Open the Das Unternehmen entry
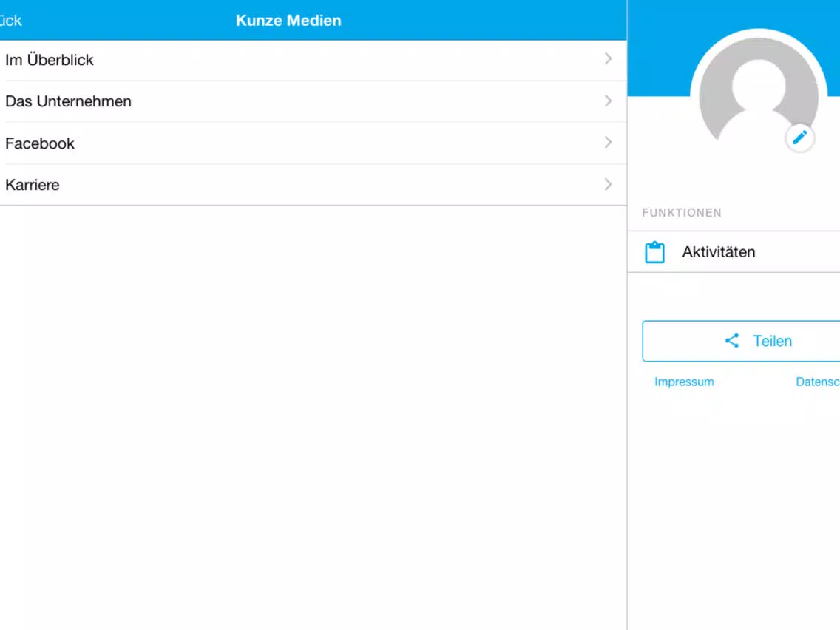This screenshot has height=630, width=840. (314, 101)
